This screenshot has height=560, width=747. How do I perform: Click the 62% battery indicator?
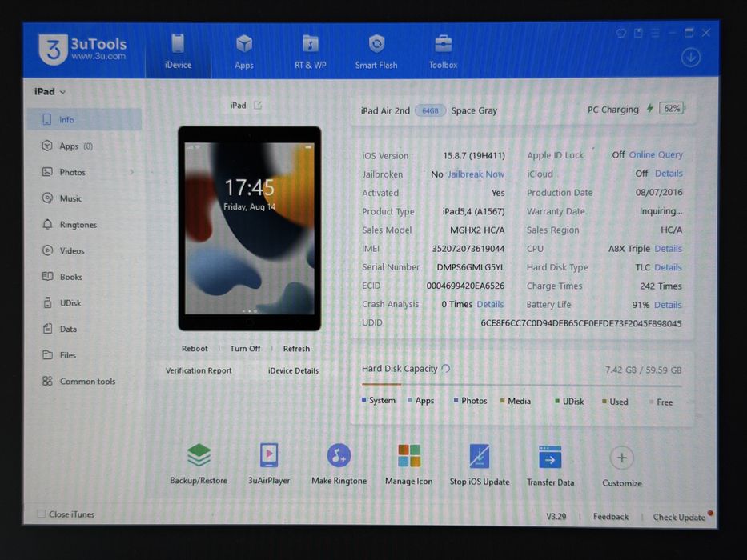pyautogui.click(x=672, y=109)
